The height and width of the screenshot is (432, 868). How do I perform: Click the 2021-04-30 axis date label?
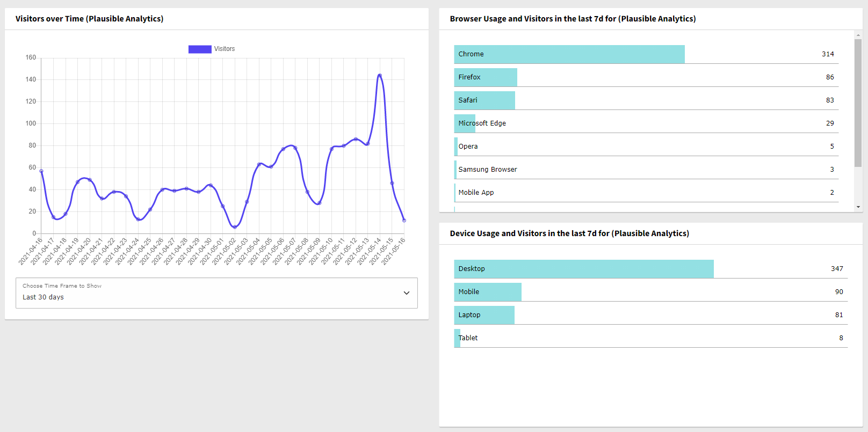point(200,251)
